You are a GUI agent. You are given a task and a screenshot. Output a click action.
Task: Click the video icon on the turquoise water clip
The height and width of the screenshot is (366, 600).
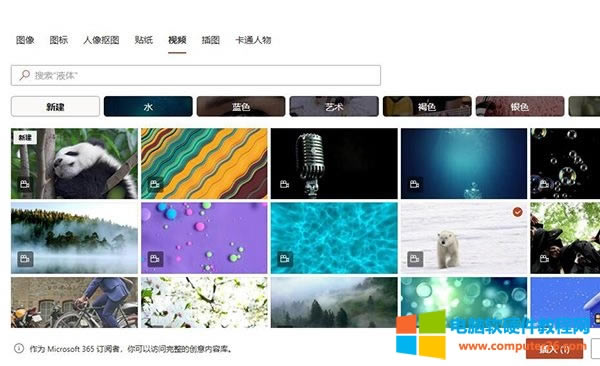point(285,259)
